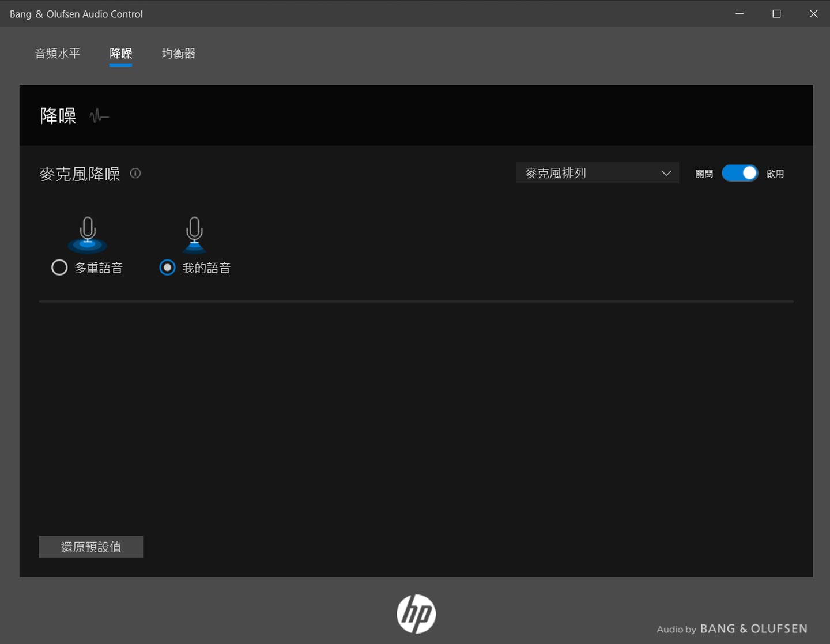Select the 降噪 tab
This screenshot has height=644, width=830.
[x=120, y=54]
